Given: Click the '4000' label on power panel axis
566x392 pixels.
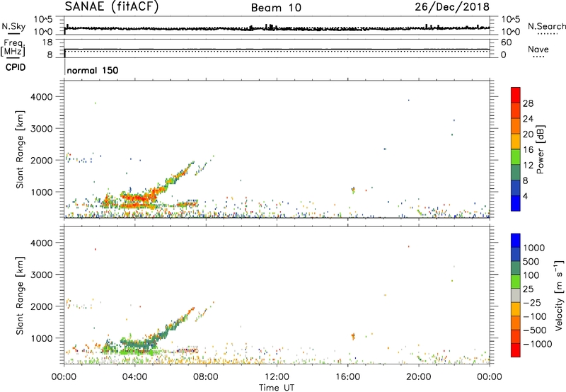Looking at the screenshot, I should click(41, 97).
